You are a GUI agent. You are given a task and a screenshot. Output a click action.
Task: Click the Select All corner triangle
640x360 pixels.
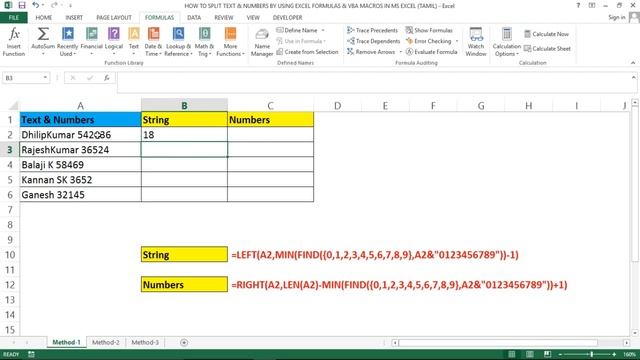(13, 106)
